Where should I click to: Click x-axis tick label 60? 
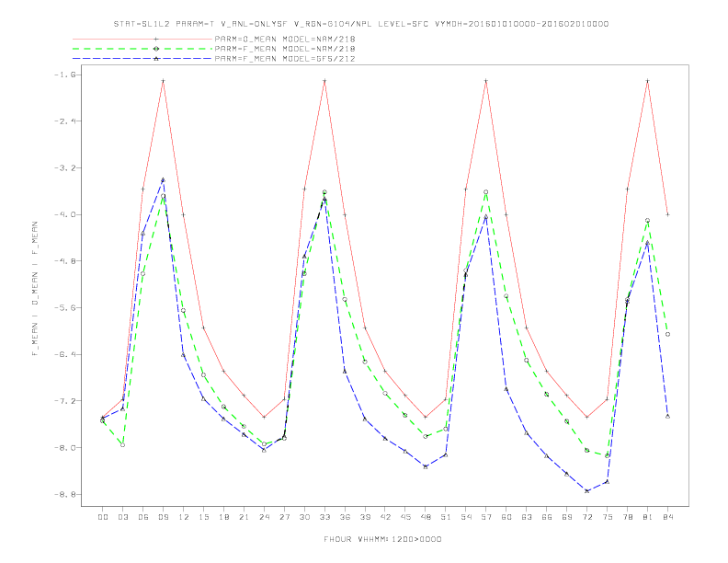coord(506,517)
